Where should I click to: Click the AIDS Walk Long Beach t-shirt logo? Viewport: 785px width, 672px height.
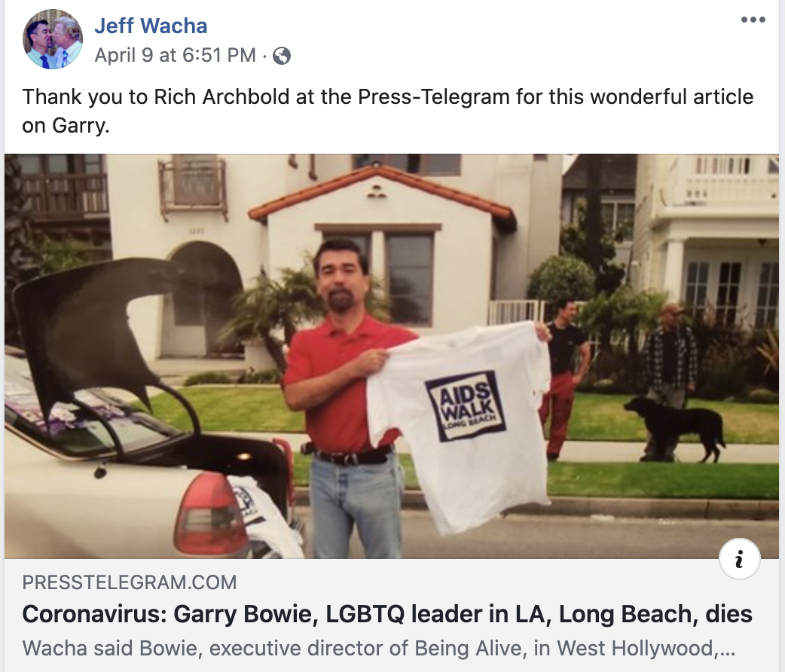pyautogui.click(x=465, y=406)
